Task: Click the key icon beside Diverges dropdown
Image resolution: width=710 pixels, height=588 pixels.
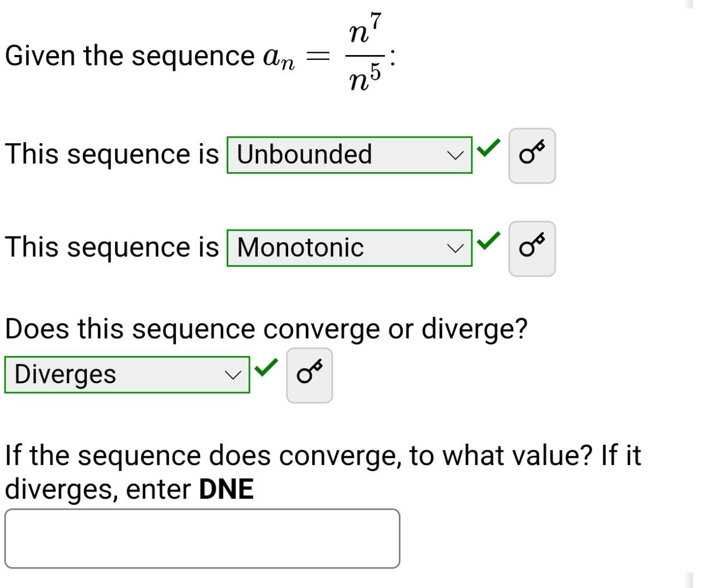Action: click(x=310, y=376)
